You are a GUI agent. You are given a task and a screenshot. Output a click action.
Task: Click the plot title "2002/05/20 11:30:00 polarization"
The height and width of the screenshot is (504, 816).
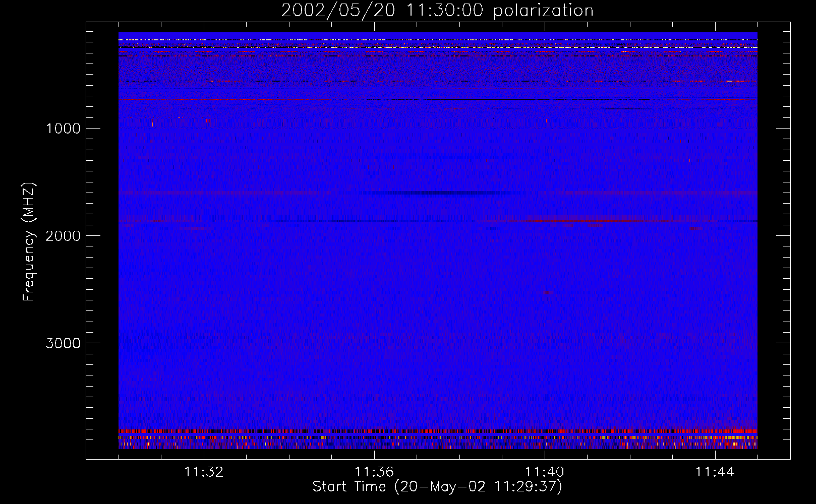(437, 11)
